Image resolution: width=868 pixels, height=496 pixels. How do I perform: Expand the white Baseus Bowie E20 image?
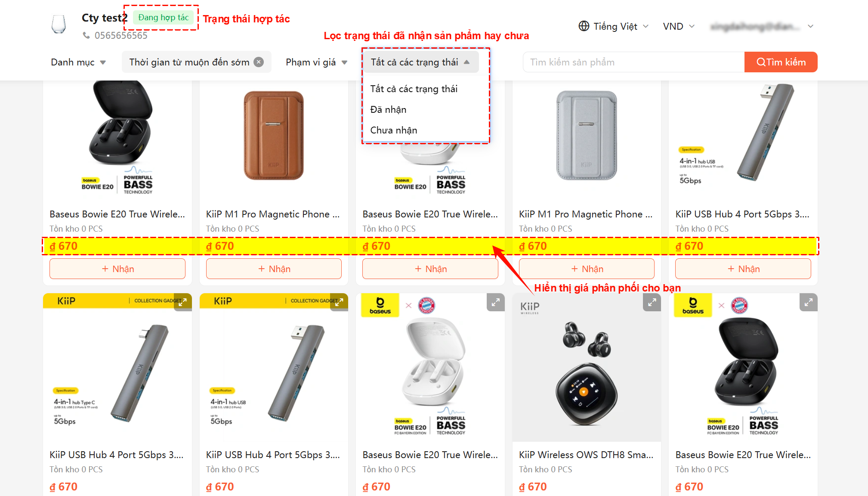click(x=496, y=302)
